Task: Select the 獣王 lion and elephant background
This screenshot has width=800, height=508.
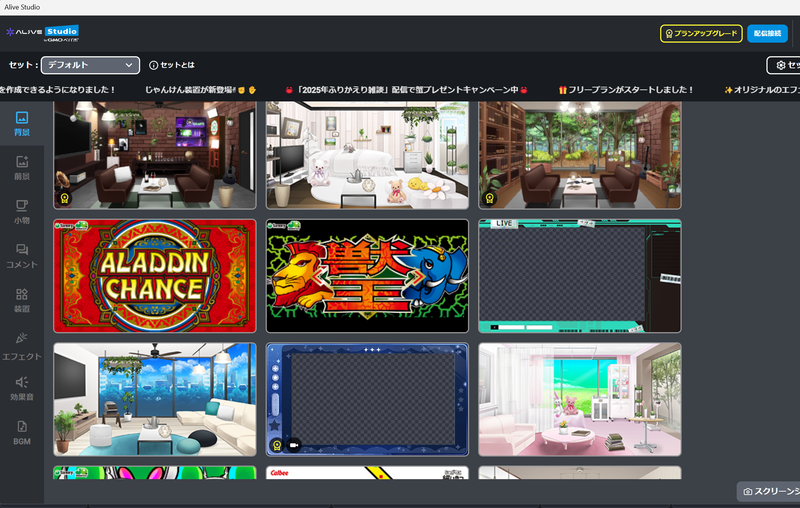Action: point(367,276)
